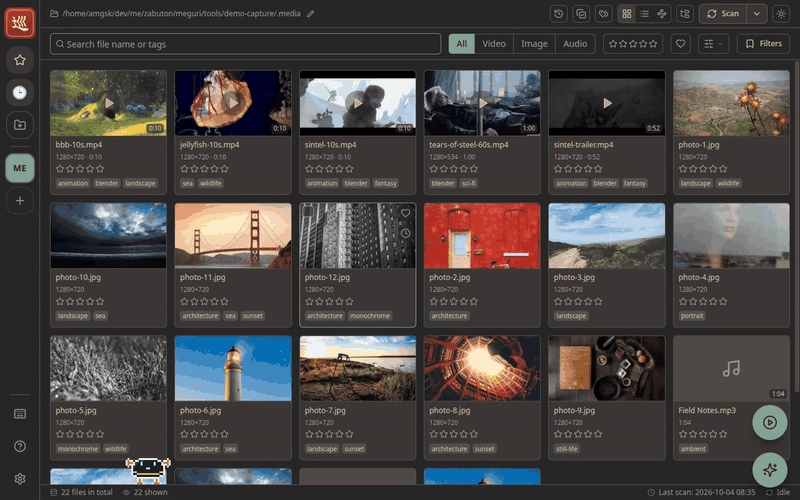Select the All media type tab

click(462, 44)
